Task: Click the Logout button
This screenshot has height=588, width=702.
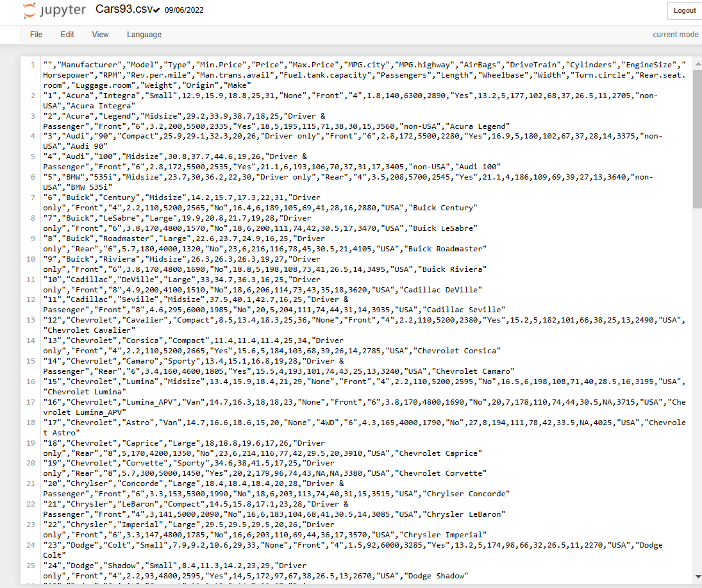Action: tap(683, 10)
